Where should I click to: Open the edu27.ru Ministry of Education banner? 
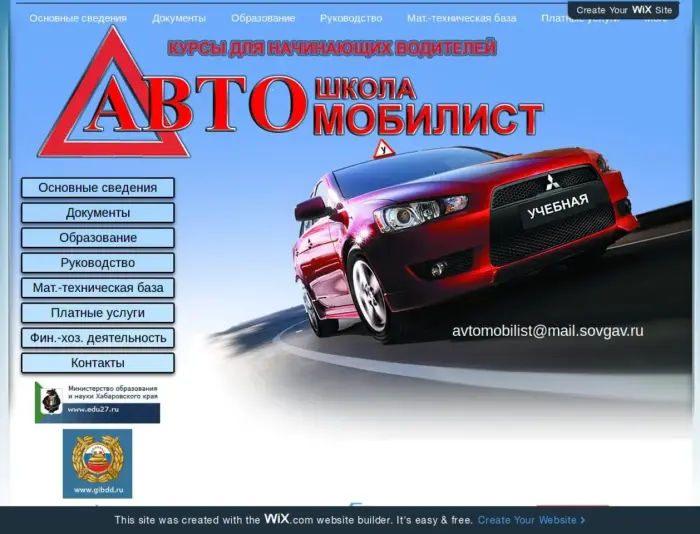tap(97, 402)
